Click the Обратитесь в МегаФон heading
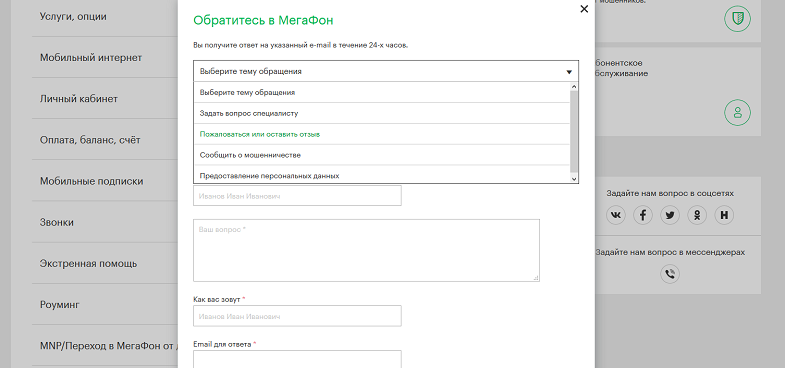 (263, 21)
